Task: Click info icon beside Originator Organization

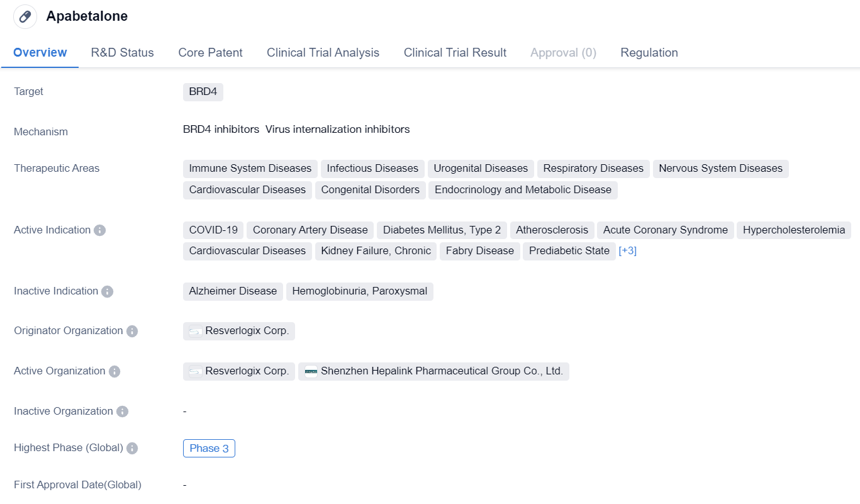Action: [x=132, y=331]
